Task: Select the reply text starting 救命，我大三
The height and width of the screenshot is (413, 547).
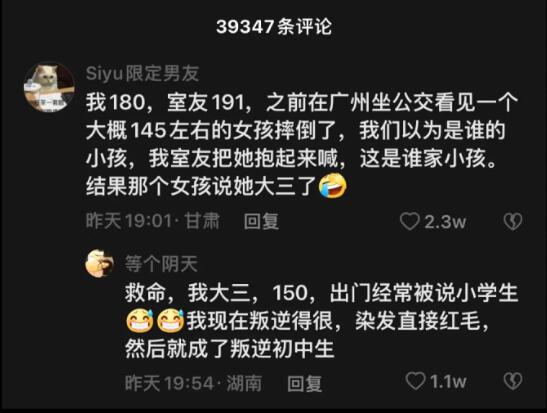Action: [x=321, y=321]
